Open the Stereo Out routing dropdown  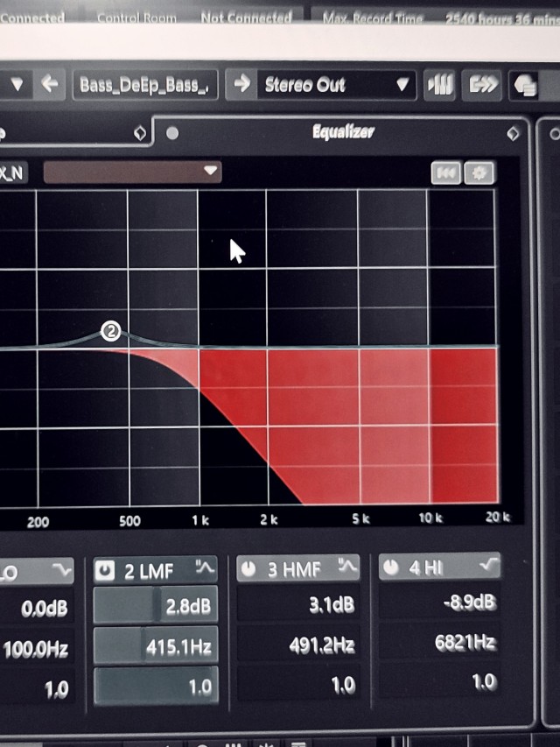click(x=337, y=85)
